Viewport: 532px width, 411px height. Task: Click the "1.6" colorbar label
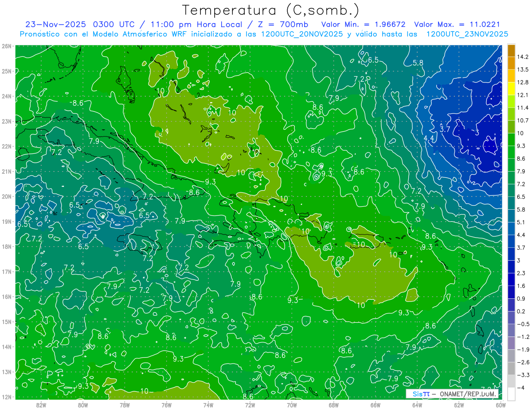pyautogui.click(x=521, y=286)
